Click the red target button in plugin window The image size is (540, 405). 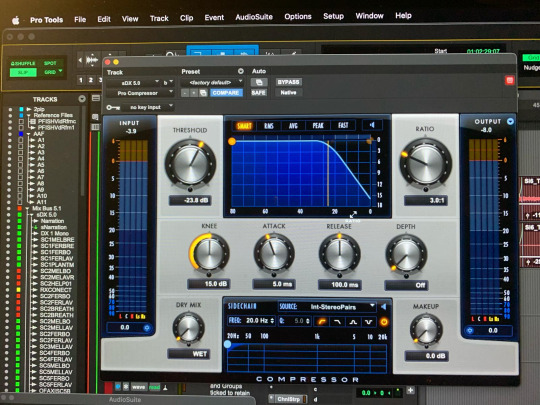coord(510,81)
